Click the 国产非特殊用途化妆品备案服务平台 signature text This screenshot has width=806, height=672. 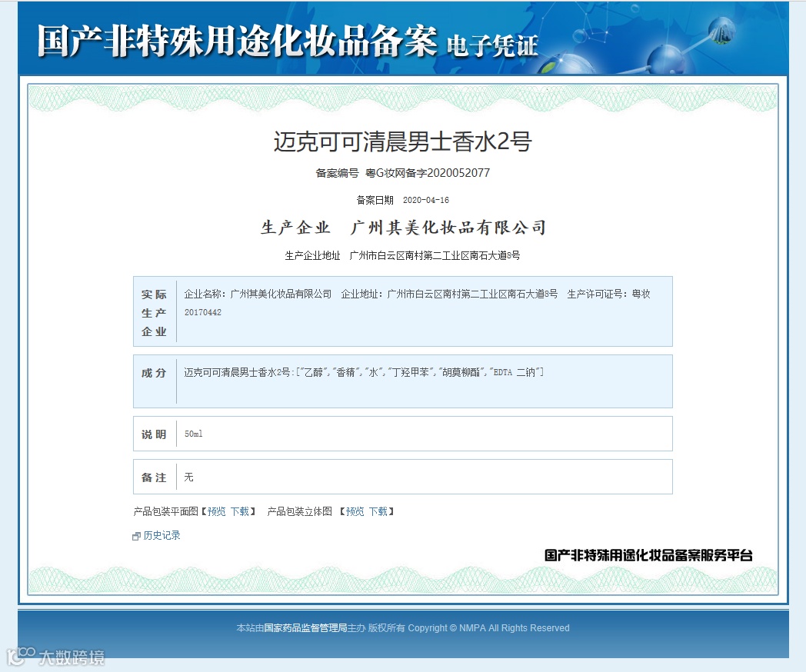(648, 555)
